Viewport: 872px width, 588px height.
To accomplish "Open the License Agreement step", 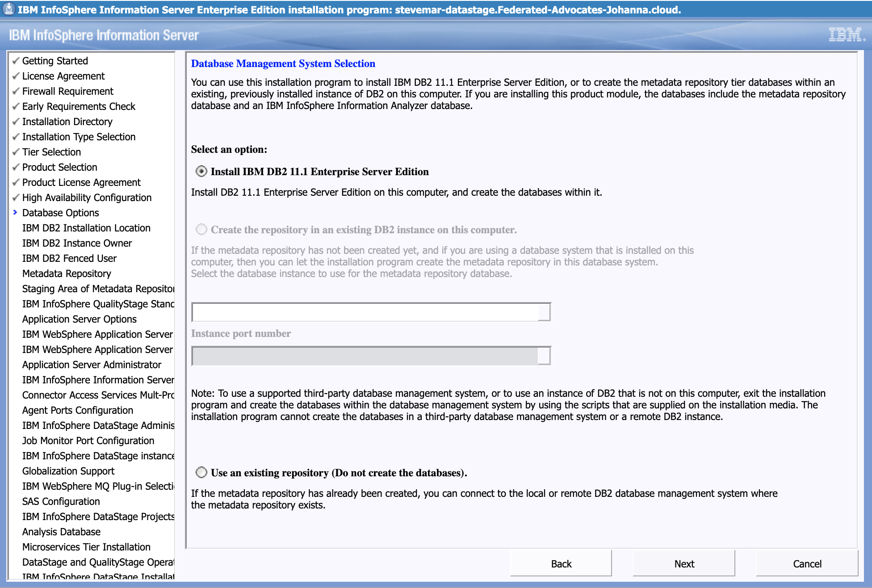I will [x=63, y=76].
